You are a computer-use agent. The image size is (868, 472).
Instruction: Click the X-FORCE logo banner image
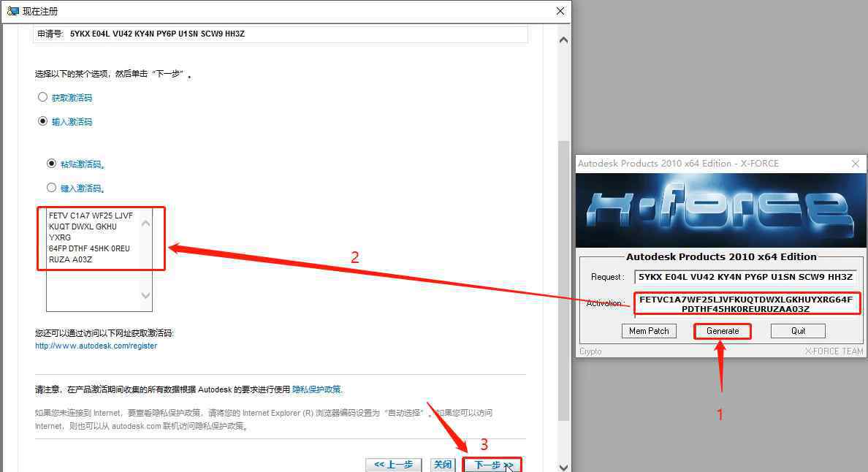720,210
